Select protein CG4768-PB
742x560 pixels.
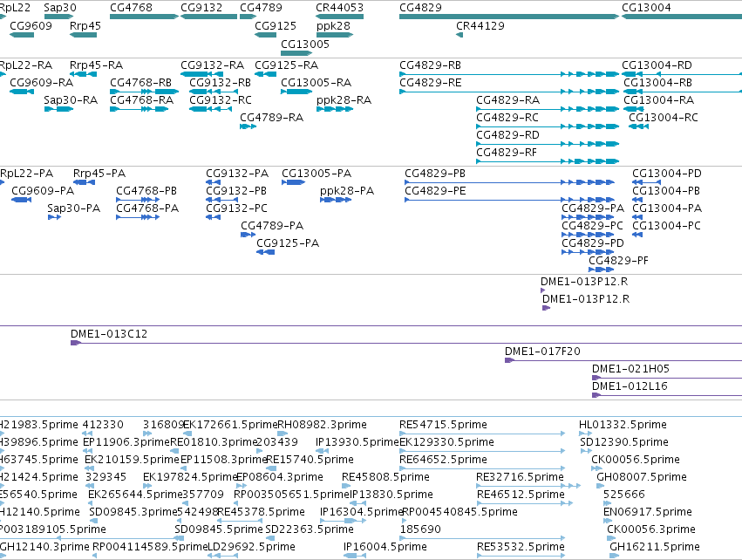pos(138,201)
